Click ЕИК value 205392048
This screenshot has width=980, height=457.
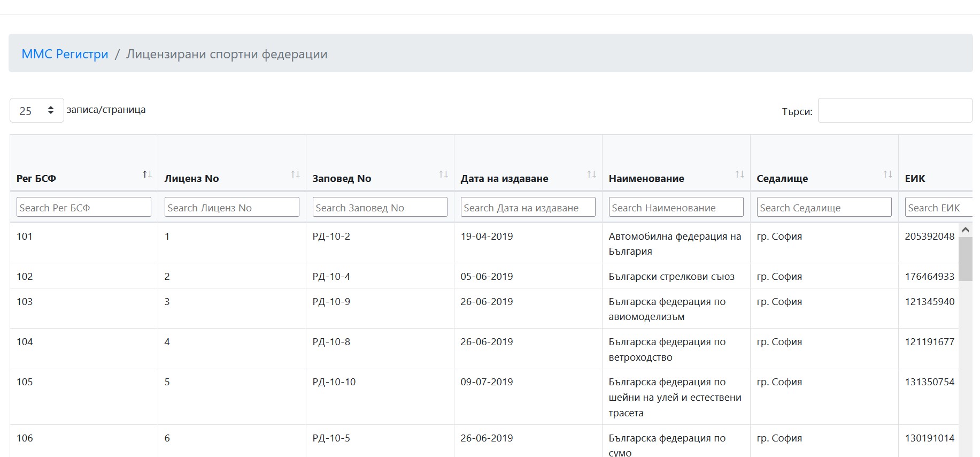[930, 236]
